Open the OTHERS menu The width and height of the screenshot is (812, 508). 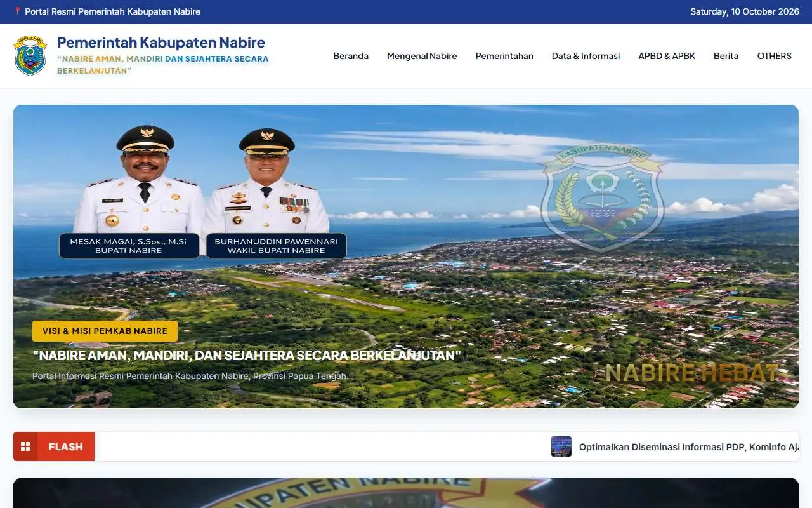click(774, 56)
